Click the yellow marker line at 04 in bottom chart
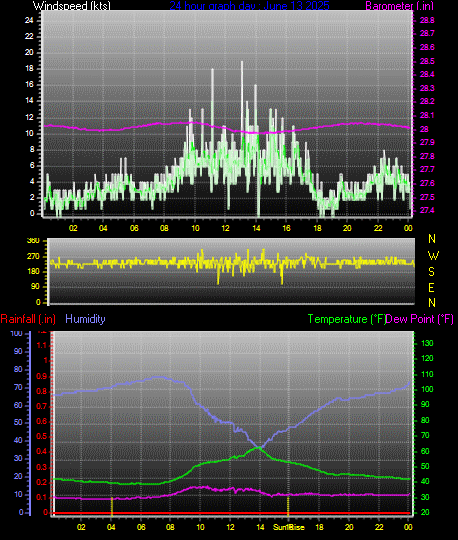Screen dimensions: 458x540 click(x=112, y=506)
